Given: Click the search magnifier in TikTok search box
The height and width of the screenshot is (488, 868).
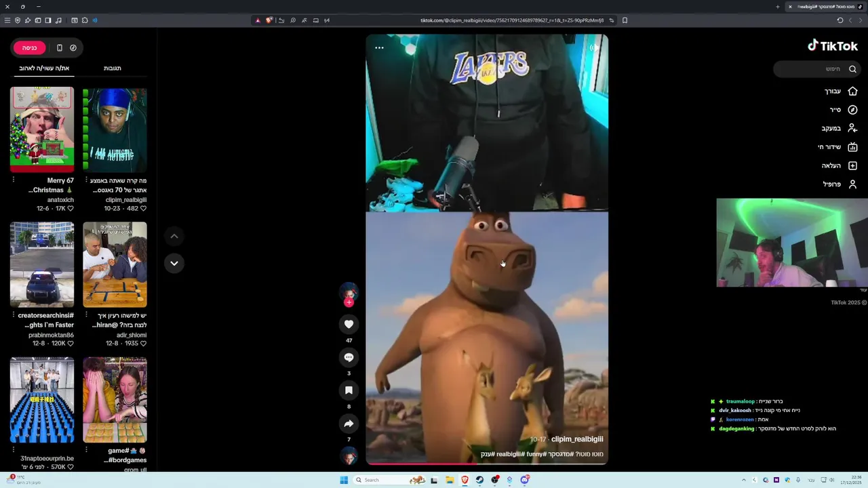Looking at the screenshot, I should (852, 69).
